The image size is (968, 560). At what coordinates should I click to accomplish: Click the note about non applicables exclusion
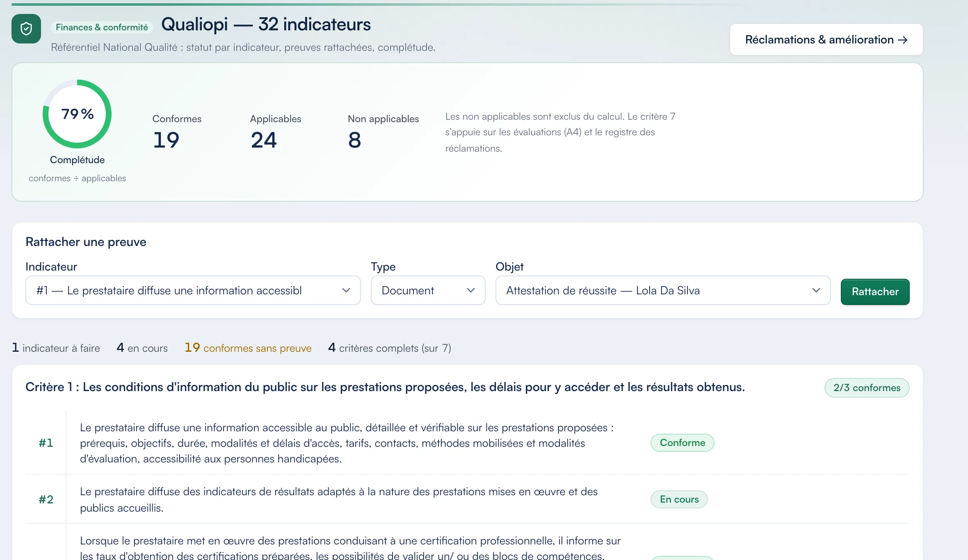[x=560, y=132]
